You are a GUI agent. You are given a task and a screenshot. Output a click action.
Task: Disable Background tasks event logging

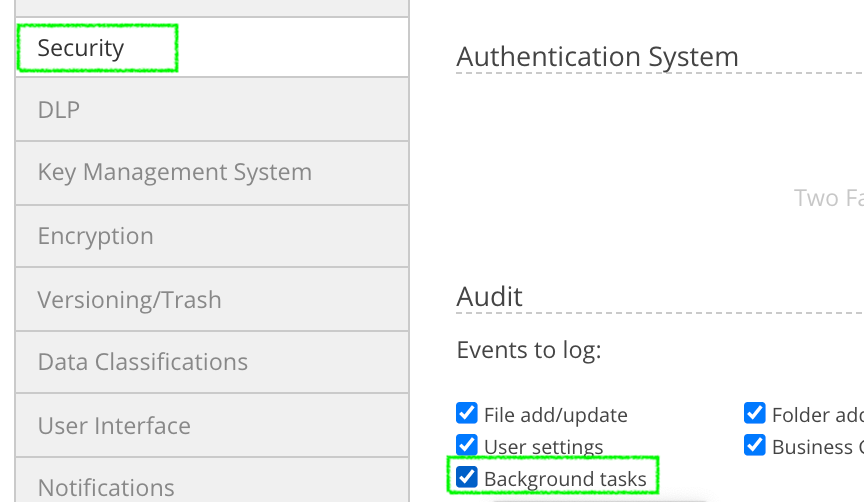pos(466,478)
